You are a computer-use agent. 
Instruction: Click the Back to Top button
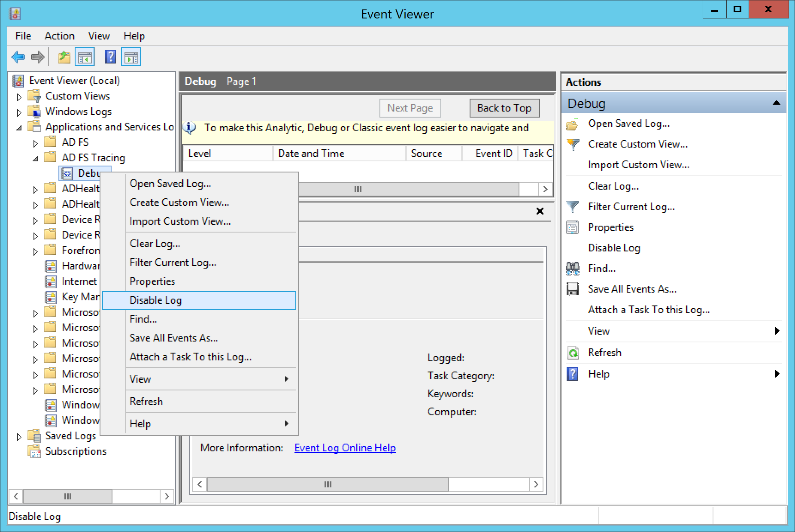tap(504, 108)
